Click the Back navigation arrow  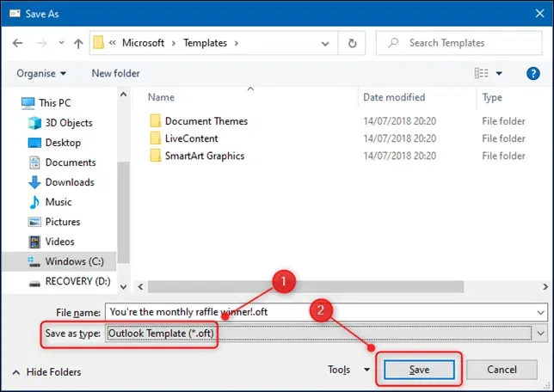[16, 43]
